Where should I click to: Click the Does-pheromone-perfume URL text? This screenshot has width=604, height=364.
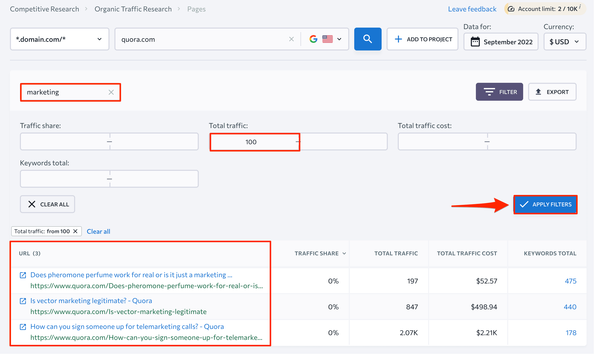[147, 286]
